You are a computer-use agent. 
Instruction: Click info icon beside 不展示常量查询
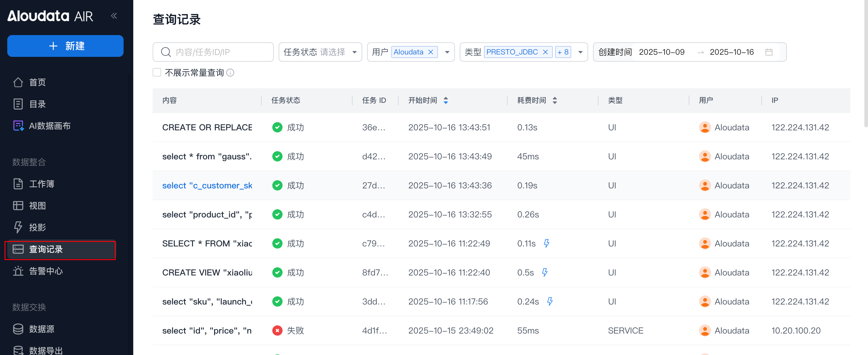click(x=230, y=73)
